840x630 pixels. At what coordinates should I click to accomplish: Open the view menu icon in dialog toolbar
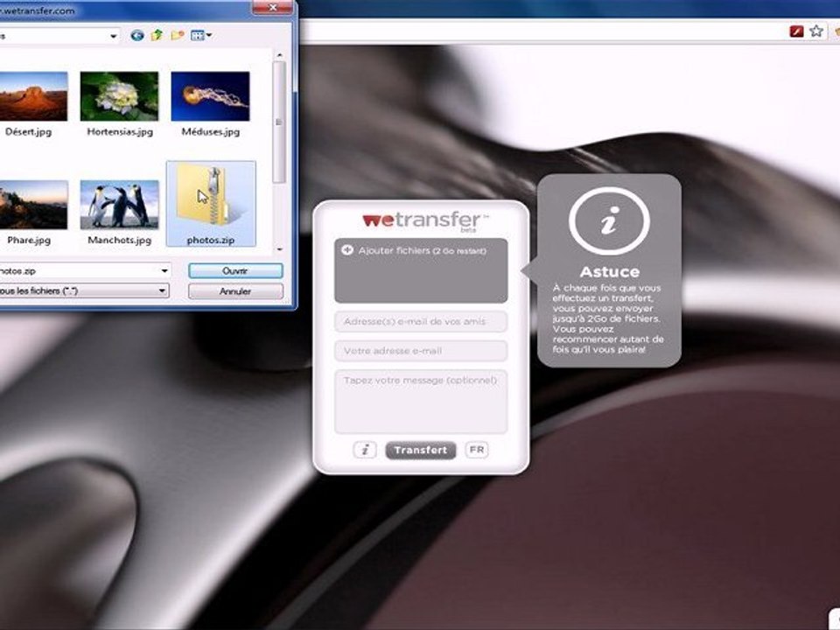point(201,35)
